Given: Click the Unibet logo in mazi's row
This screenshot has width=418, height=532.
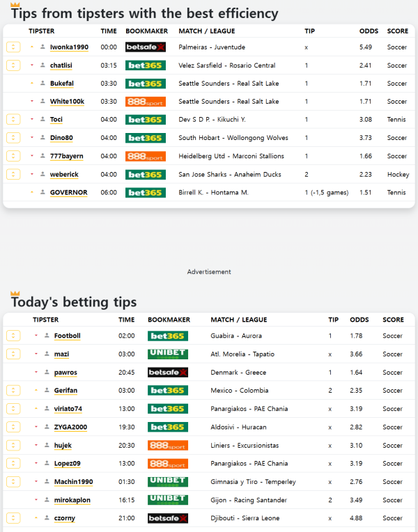Looking at the screenshot, I should point(168,354).
